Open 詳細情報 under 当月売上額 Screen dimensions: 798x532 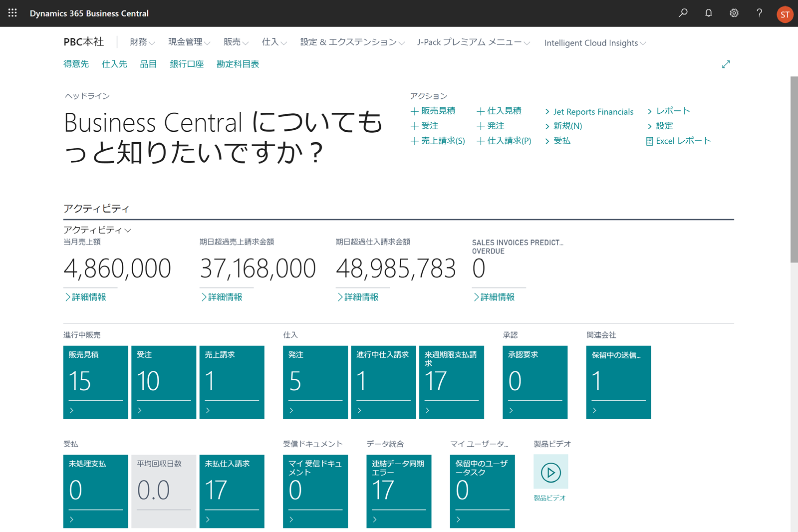pyautogui.click(x=85, y=297)
